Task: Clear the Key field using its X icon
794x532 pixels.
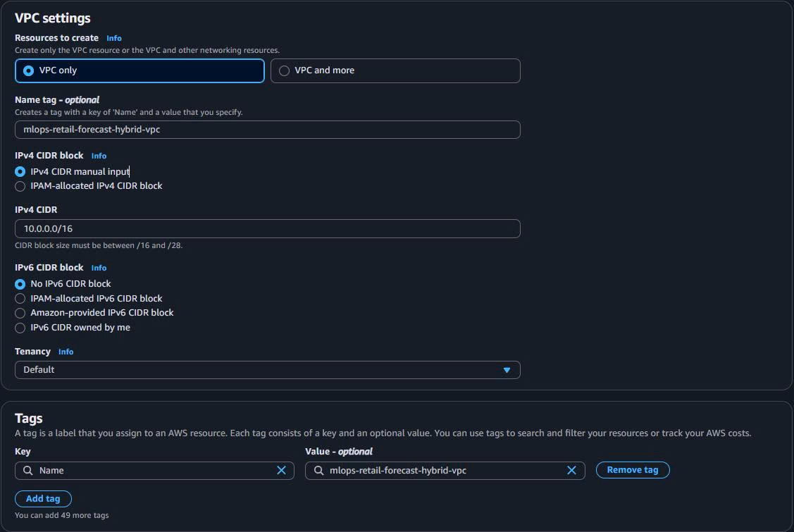Action: click(x=281, y=470)
